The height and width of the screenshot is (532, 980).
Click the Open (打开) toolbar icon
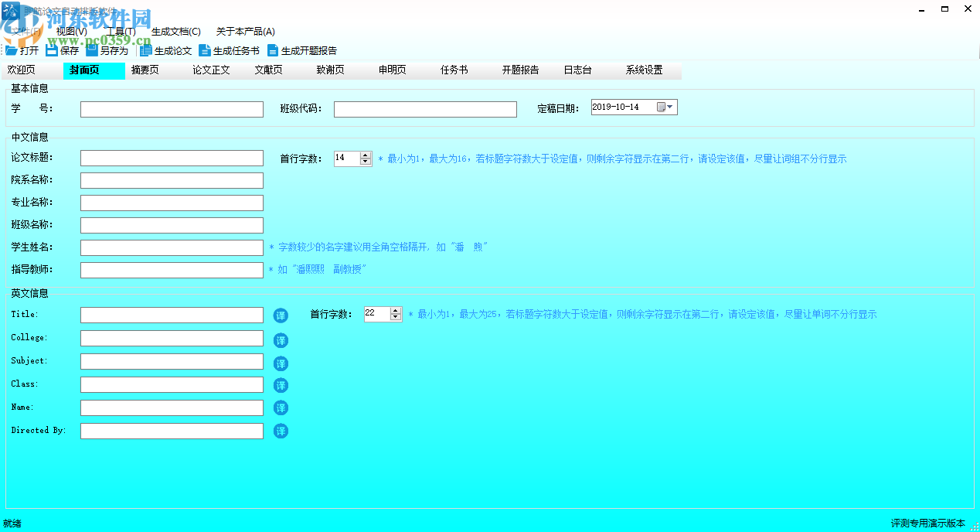[x=12, y=50]
